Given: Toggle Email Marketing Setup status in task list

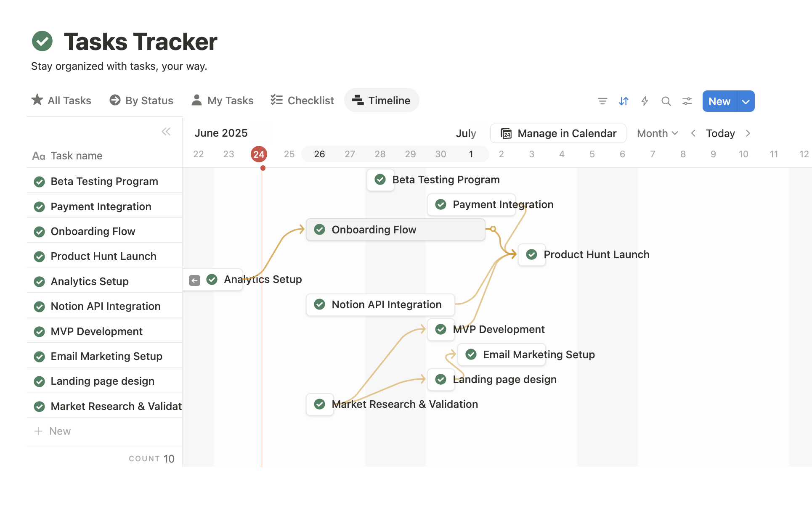Looking at the screenshot, I should 40,357.
